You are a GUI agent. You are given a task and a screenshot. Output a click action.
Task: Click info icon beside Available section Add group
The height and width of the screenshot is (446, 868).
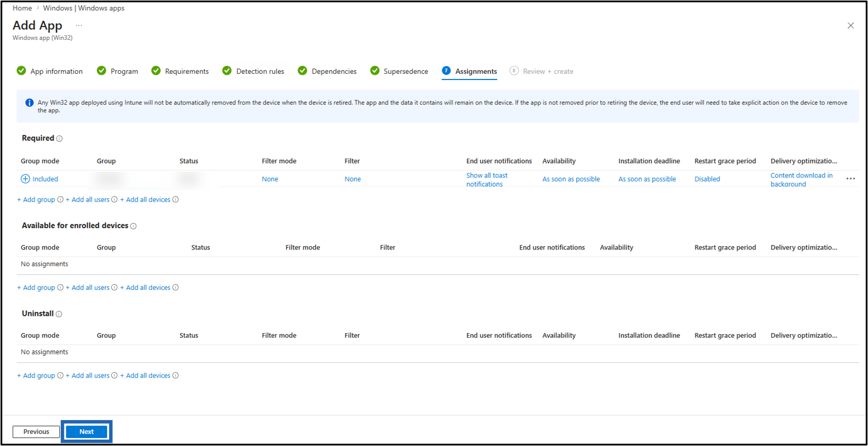click(60, 288)
